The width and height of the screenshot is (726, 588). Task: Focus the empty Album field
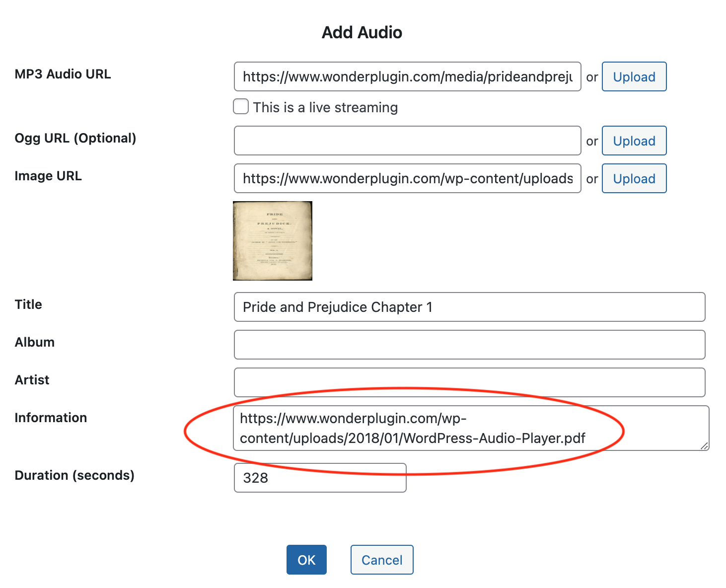click(x=469, y=345)
